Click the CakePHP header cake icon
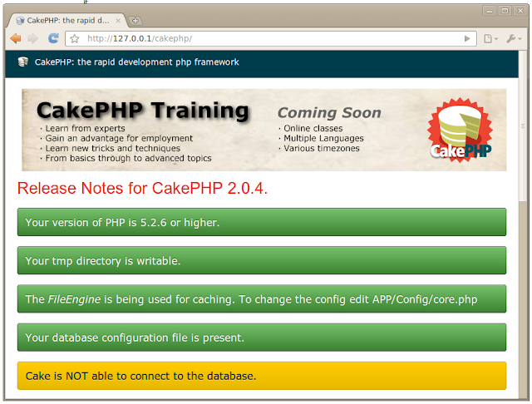The height and width of the screenshot is (404, 532). click(22, 62)
